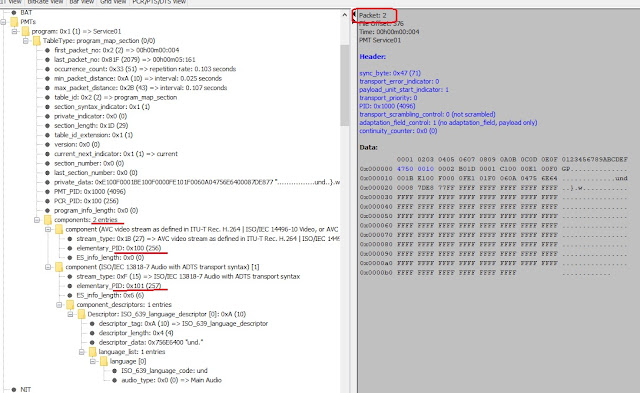
Task: Collapse the TableType program_map_section node
Action: coord(26,40)
